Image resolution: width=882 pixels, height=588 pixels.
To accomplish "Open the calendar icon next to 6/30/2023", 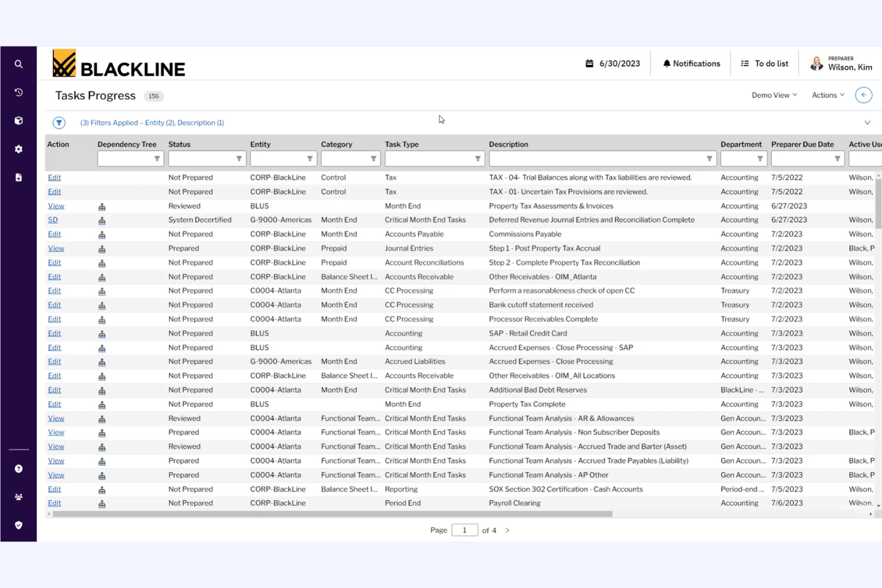I will [x=590, y=63].
